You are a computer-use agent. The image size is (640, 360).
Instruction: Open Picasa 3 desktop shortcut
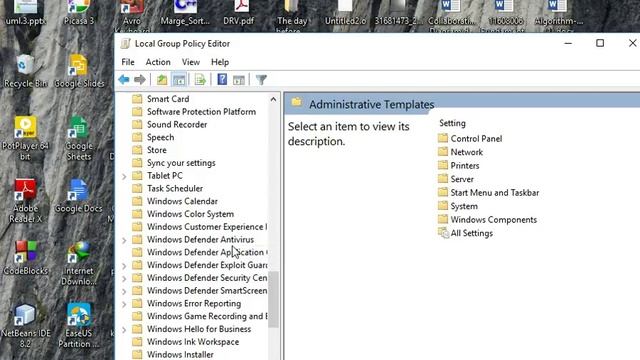click(x=79, y=13)
